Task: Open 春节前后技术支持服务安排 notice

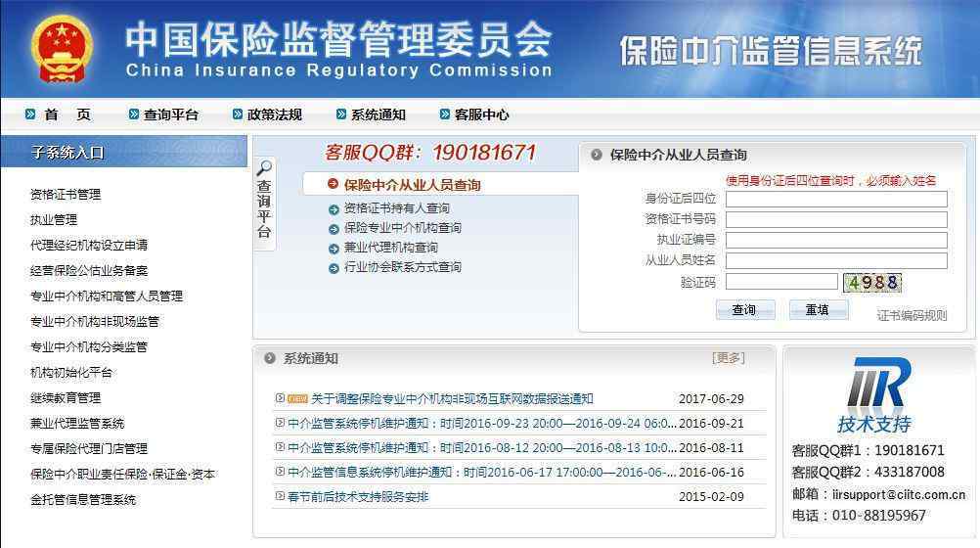Action: point(358,497)
